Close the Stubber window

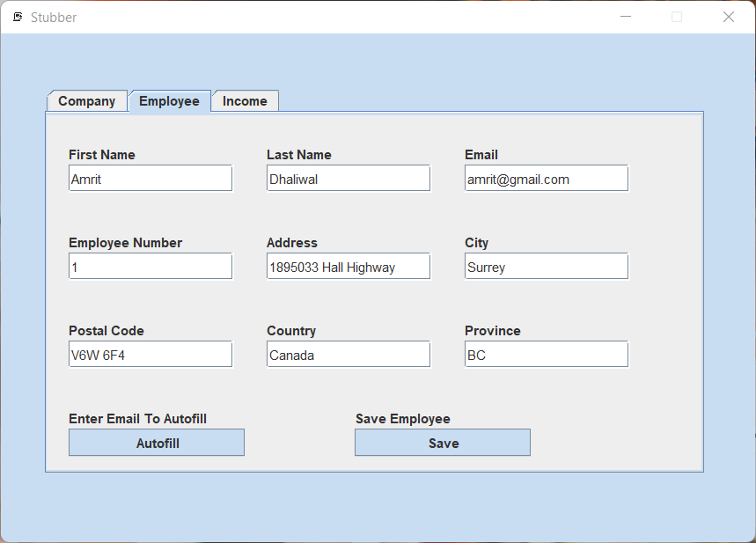click(729, 17)
